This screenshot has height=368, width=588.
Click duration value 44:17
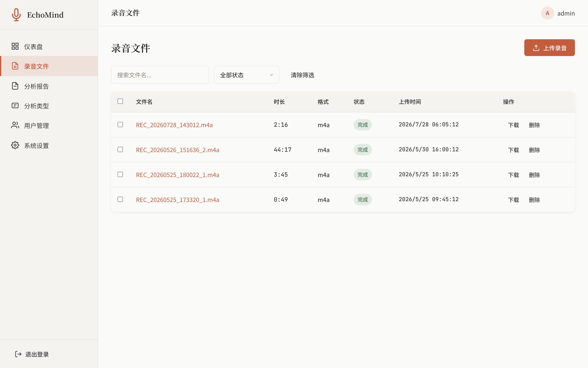(x=283, y=150)
